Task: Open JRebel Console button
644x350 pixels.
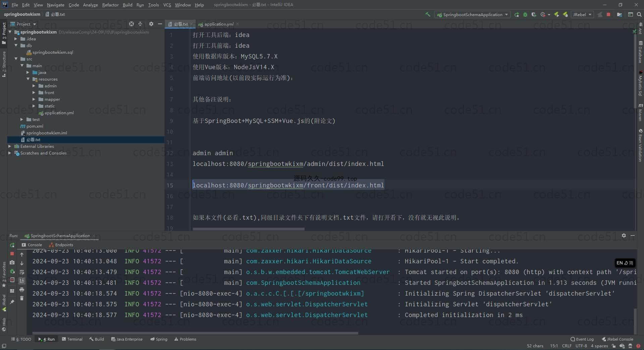Action: point(618,339)
